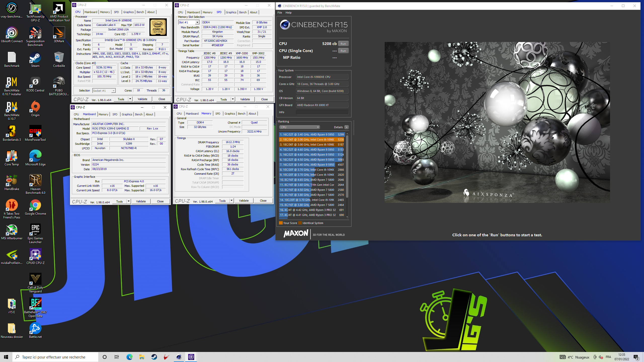Select ranking entry with score 5299
The image size is (644, 362).
tap(311, 134)
